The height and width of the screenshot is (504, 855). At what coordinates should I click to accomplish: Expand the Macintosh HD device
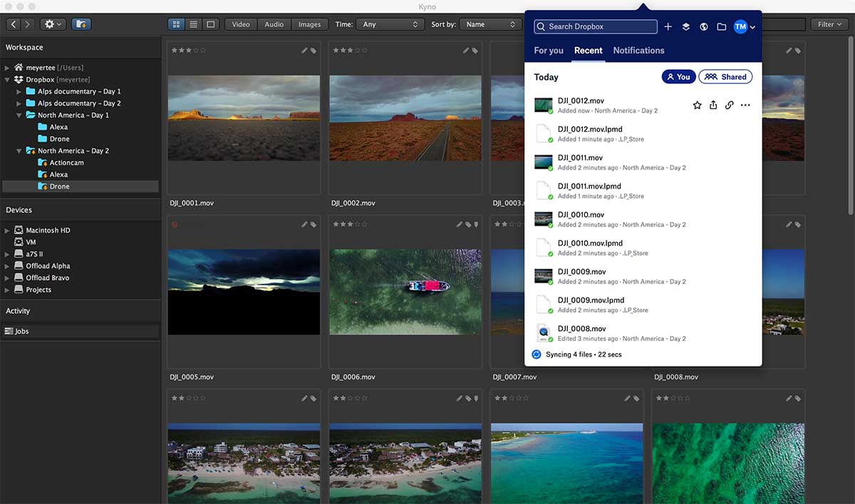7,231
